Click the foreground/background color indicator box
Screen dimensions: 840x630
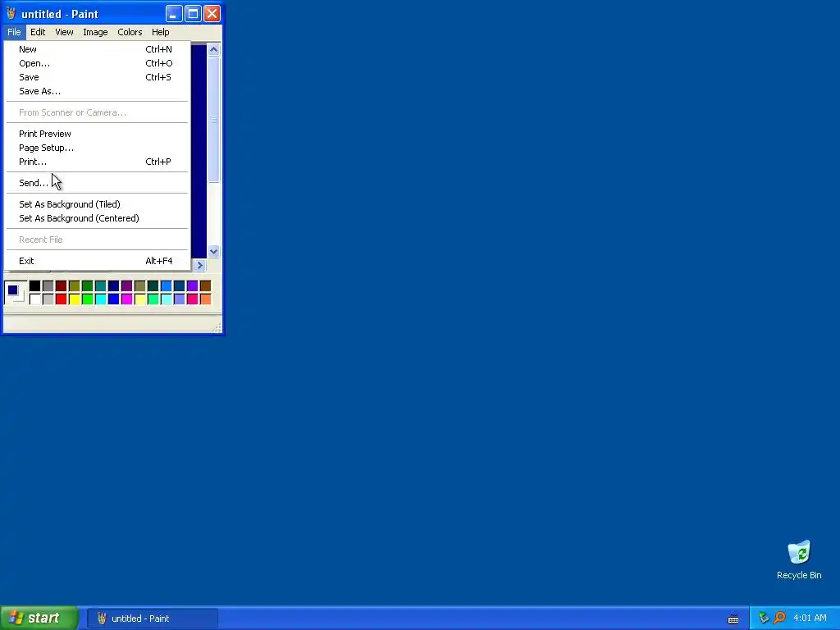click(x=15, y=293)
